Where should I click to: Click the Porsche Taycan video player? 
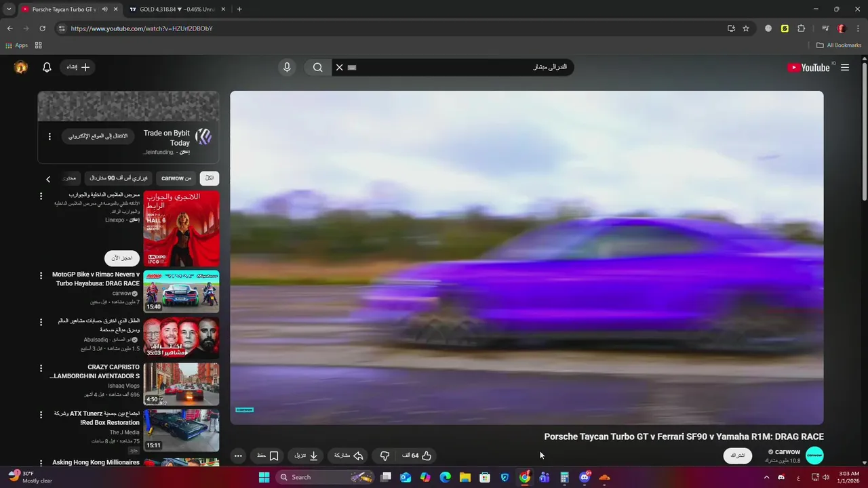[x=527, y=258]
